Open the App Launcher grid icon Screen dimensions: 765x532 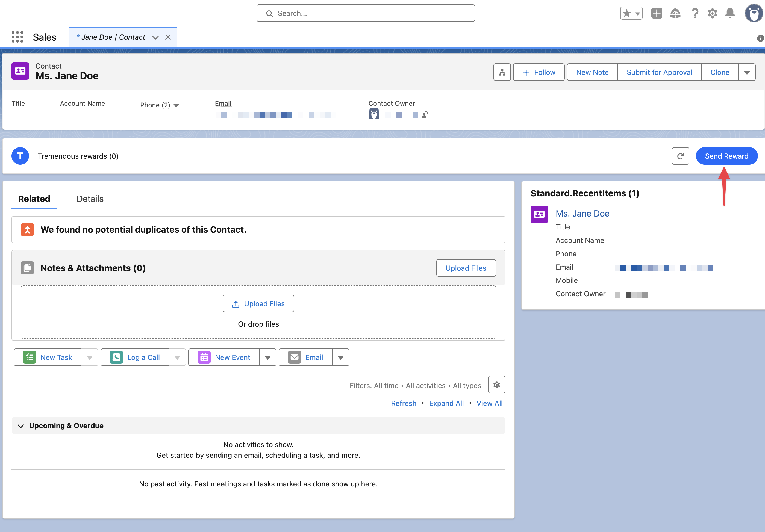pos(17,37)
